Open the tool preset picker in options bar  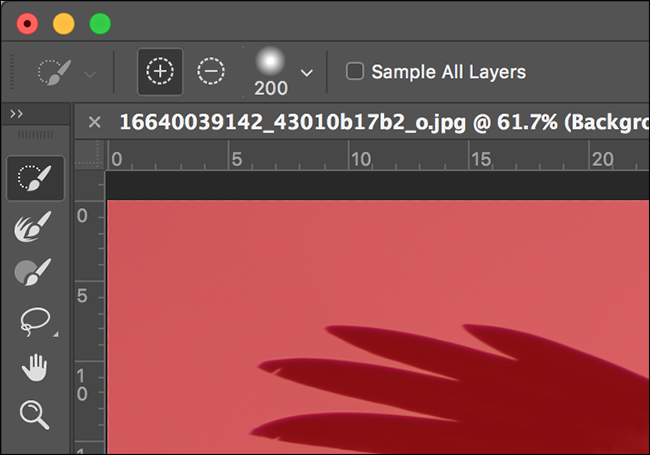(67, 73)
